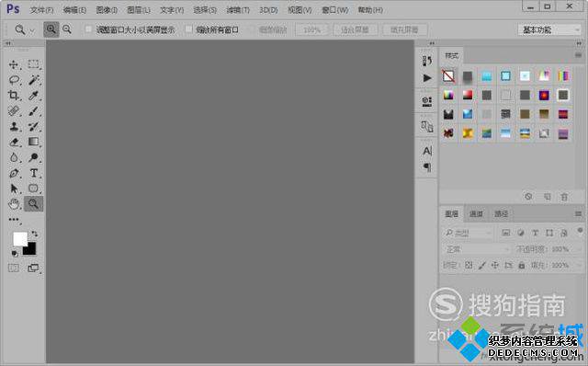The height and width of the screenshot is (366, 588).
Task: Select the Horizontal Type tool
Action: 33,173
